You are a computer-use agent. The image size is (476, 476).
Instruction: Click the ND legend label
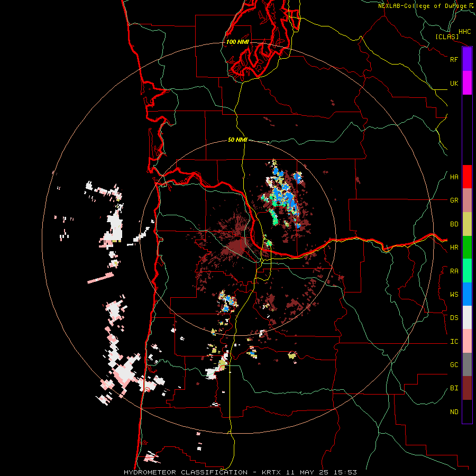454,412
